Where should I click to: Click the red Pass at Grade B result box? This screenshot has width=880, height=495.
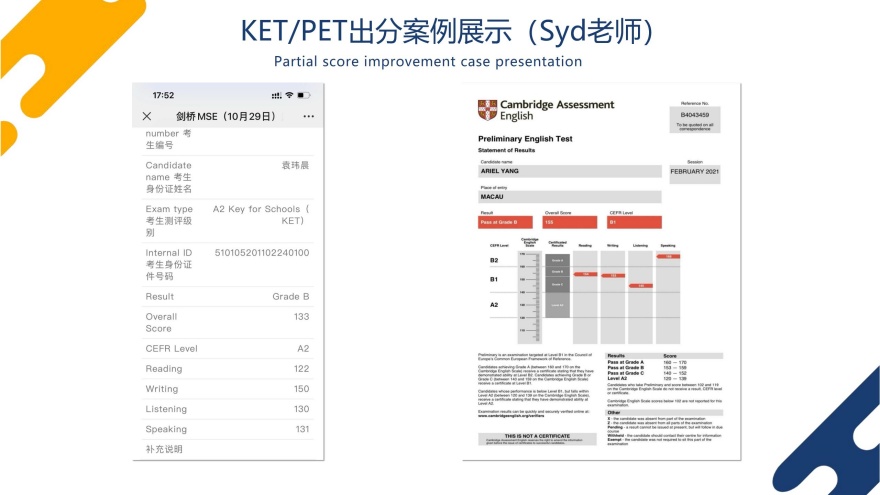pyautogui.click(x=505, y=222)
